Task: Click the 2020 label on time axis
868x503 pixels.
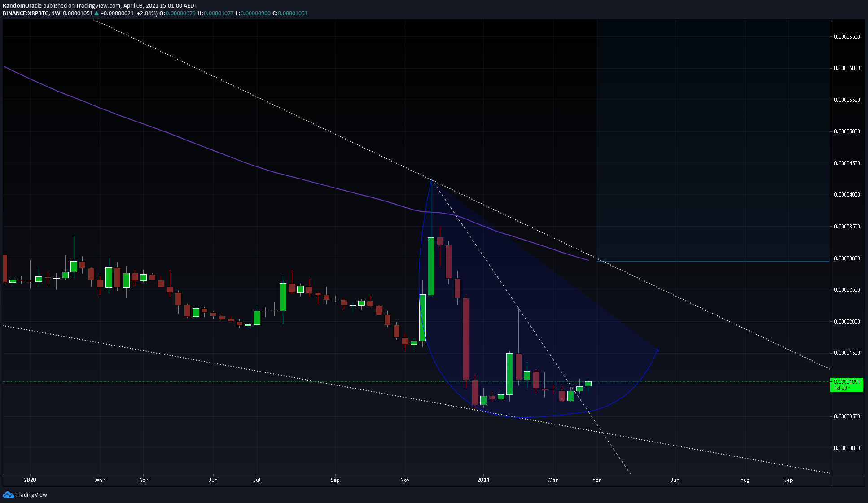Action: [x=30, y=480]
